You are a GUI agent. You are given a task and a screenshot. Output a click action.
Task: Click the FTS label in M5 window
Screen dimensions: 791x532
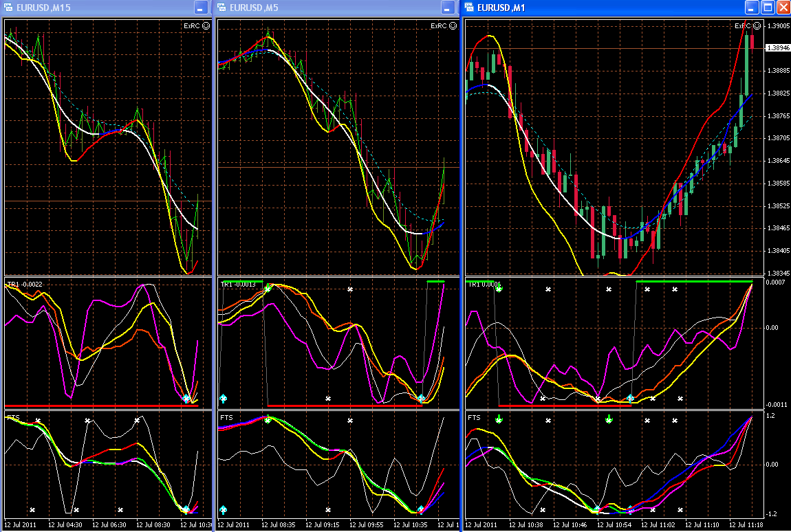pos(226,417)
